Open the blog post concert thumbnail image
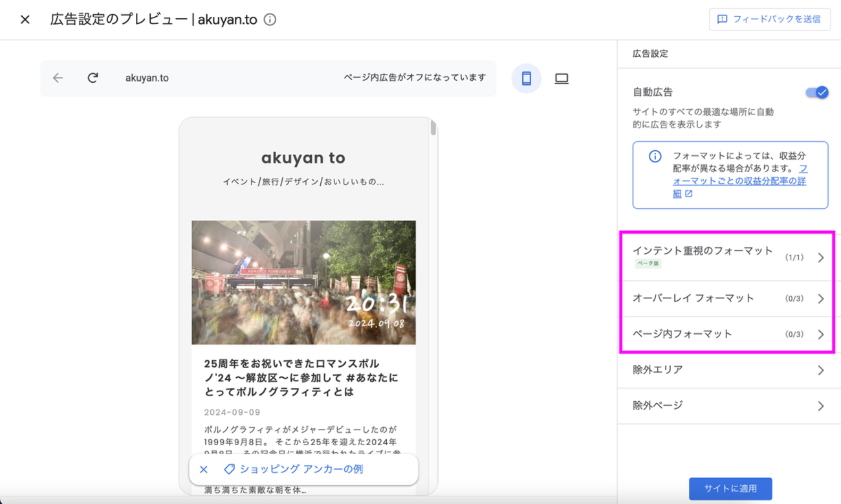Image resolution: width=841 pixels, height=504 pixels. coord(303,282)
